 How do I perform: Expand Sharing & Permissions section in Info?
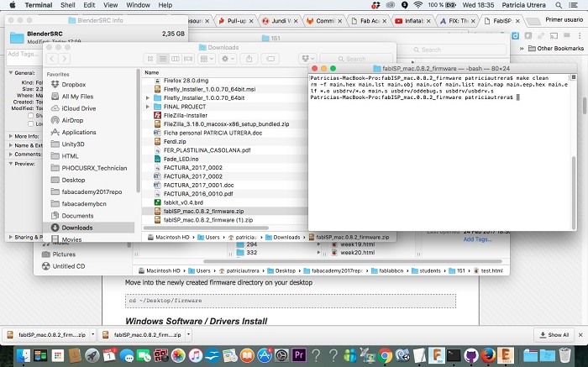pyautogui.click(x=10, y=237)
